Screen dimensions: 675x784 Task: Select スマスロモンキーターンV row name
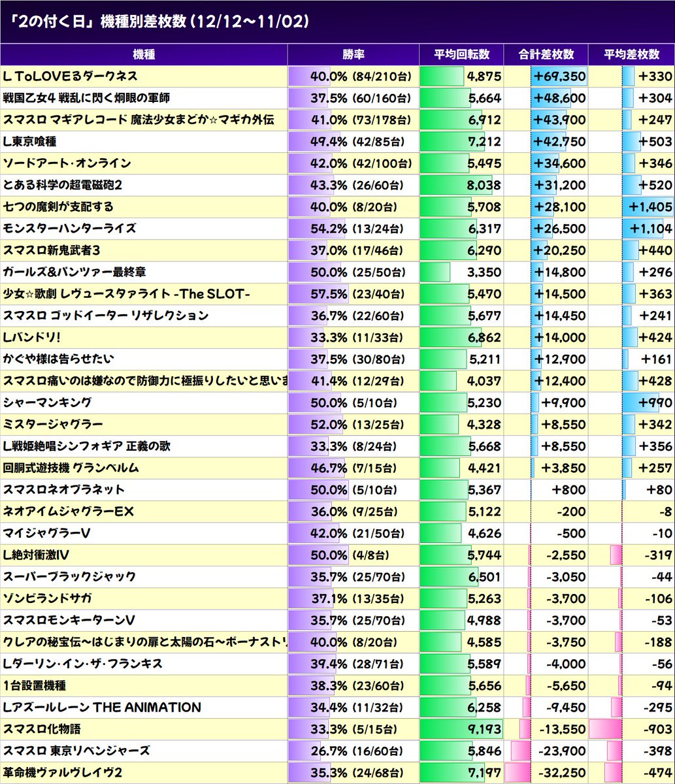pos(69,620)
